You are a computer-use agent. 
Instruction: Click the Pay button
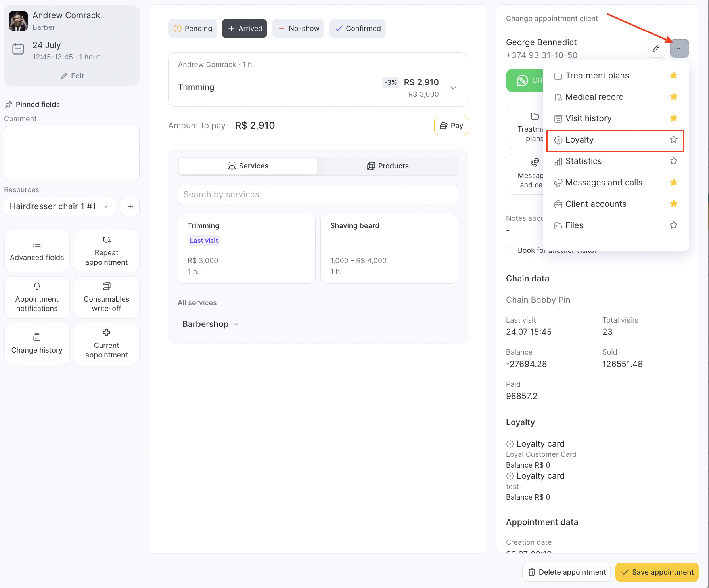click(451, 126)
